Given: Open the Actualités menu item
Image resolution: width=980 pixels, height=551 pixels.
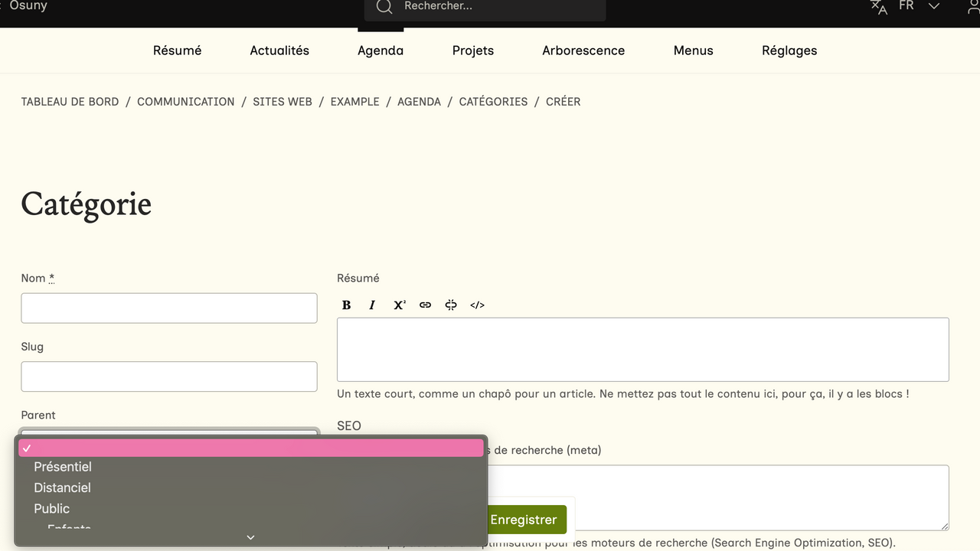Looking at the screenshot, I should [279, 51].
